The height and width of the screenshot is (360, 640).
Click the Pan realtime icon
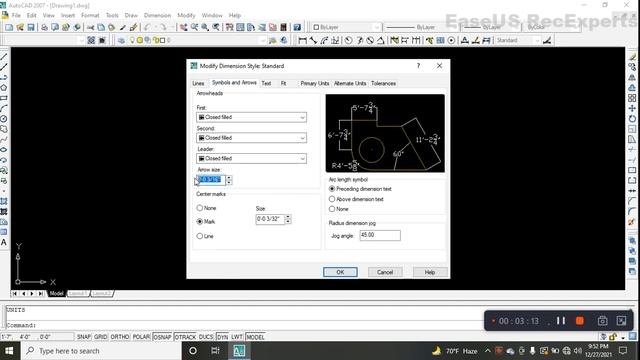coord(184,27)
